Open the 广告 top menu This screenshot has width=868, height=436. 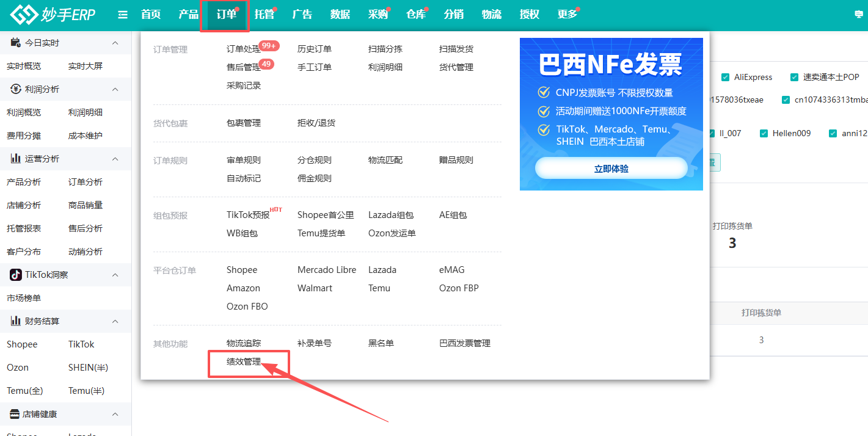[302, 15]
